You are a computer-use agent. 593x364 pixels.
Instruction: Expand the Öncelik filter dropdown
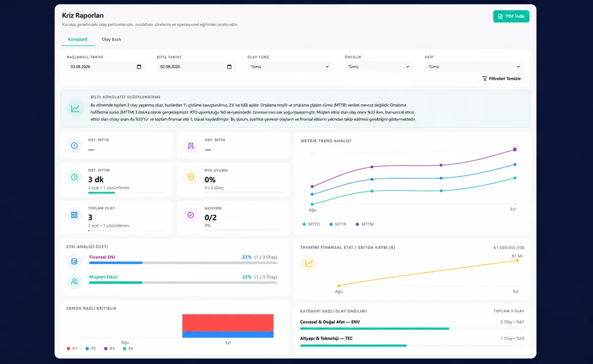pyautogui.click(x=379, y=67)
